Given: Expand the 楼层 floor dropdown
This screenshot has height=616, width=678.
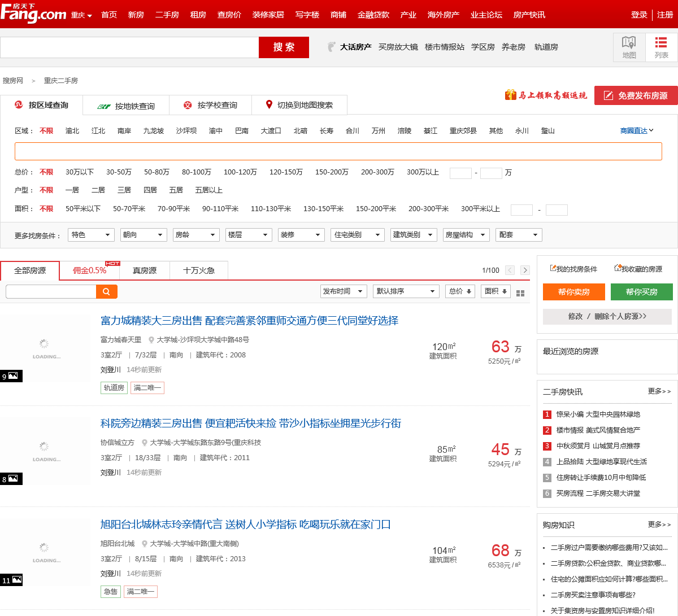Looking at the screenshot, I should [249, 235].
